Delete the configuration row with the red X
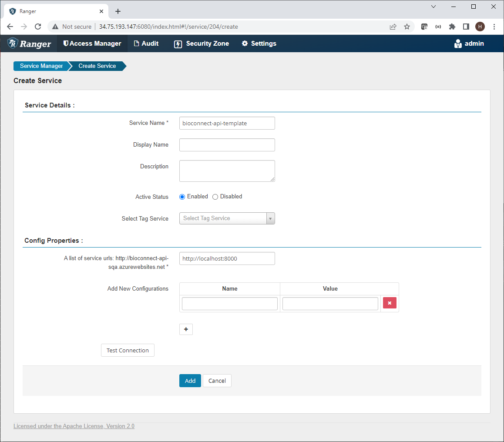Screen dimensions: 504x442 click(x=390, y=303)
